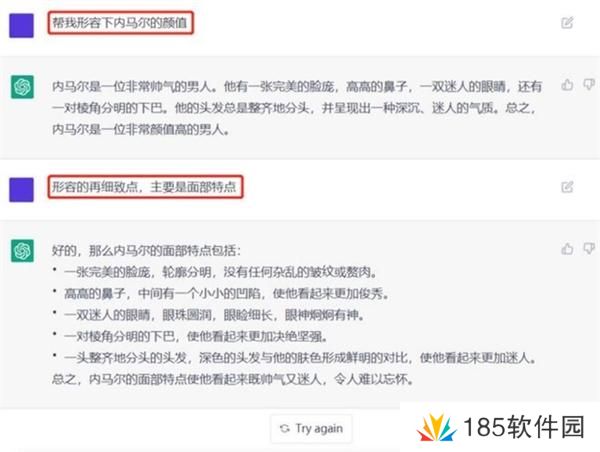Thumbs down the first ChatGPT response

[589, 85]
